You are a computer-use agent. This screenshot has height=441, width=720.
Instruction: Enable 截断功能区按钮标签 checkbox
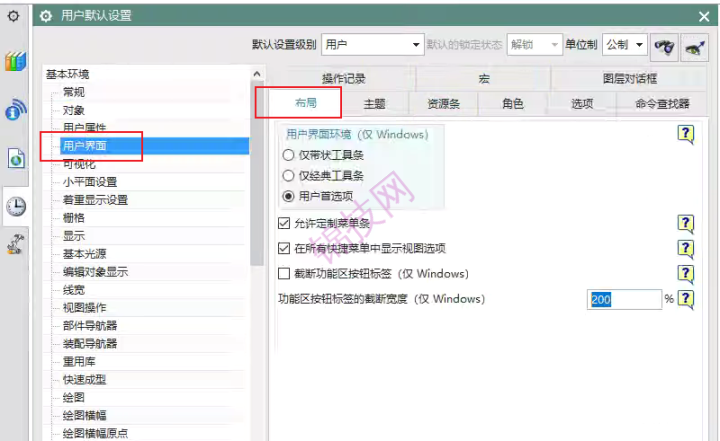(x=283, y=273)
